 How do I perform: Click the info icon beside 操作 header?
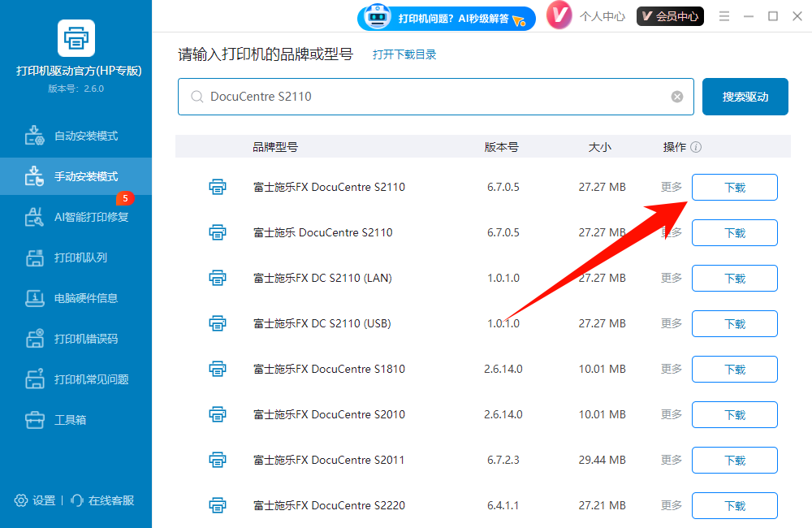tap(696, 148)
